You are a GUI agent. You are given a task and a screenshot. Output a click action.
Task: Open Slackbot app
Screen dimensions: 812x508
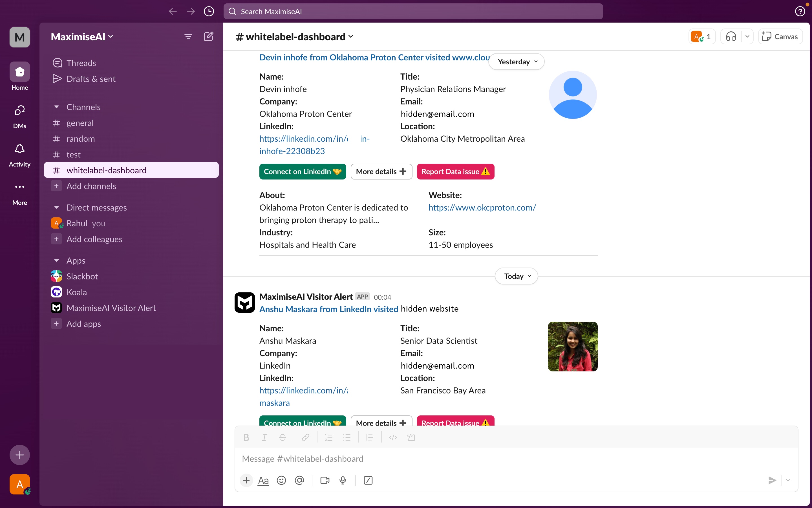coord(131,276)
